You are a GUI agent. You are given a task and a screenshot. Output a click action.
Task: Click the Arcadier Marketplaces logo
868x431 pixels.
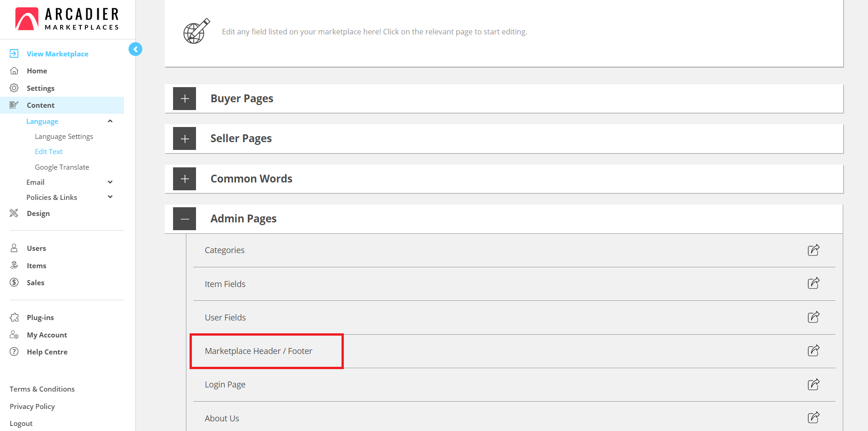pyautogui.click(x=67, y=19)
